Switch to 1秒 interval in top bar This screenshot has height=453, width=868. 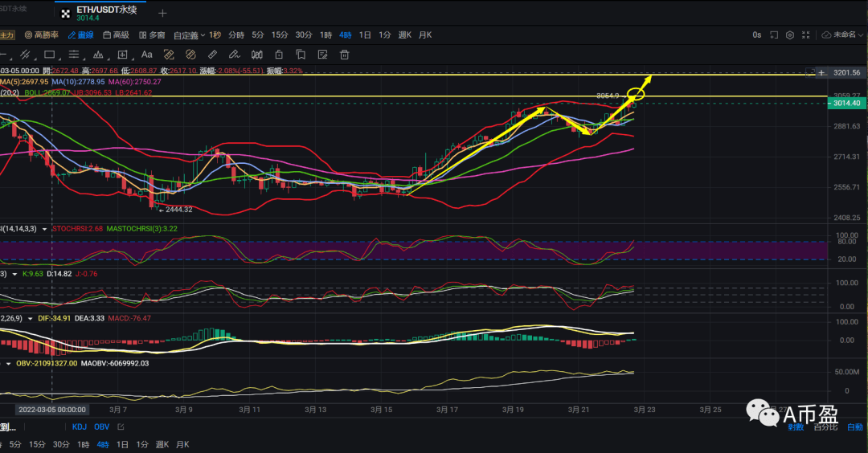(215, 35)
